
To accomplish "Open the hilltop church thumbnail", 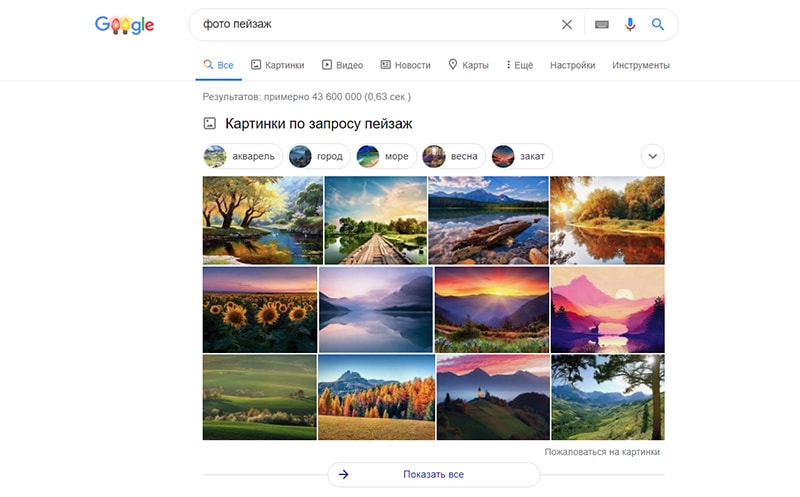I will pos(493,397).
